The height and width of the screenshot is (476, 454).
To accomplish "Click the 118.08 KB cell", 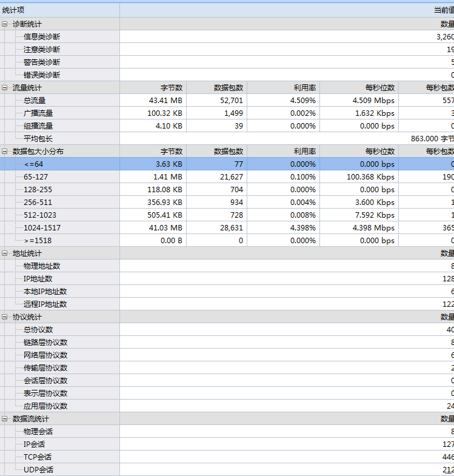I will 153,190.
